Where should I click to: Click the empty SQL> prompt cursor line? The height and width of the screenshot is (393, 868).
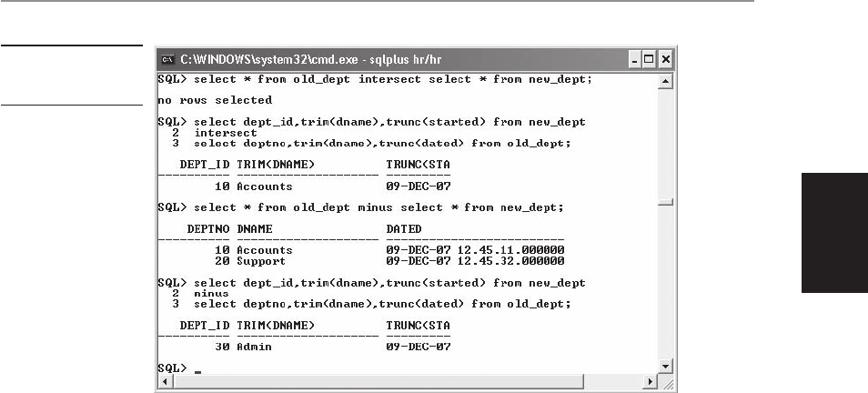[x=180, y=368]
